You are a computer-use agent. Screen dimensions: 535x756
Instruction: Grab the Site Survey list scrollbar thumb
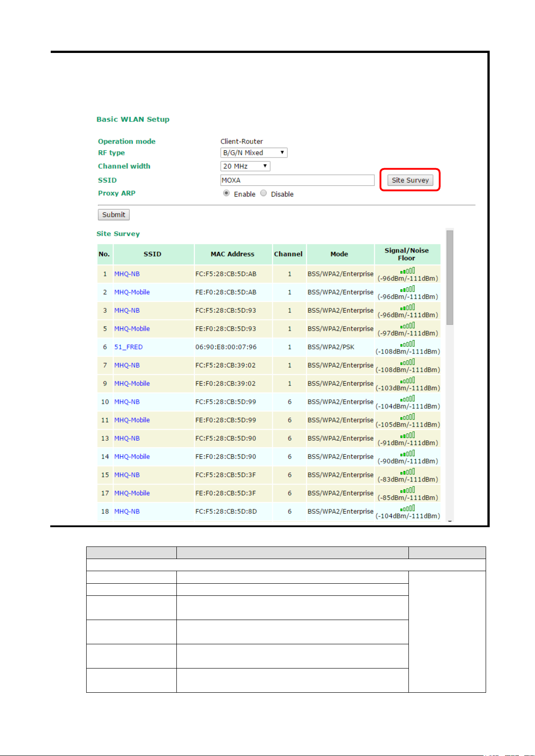point(450,277)
